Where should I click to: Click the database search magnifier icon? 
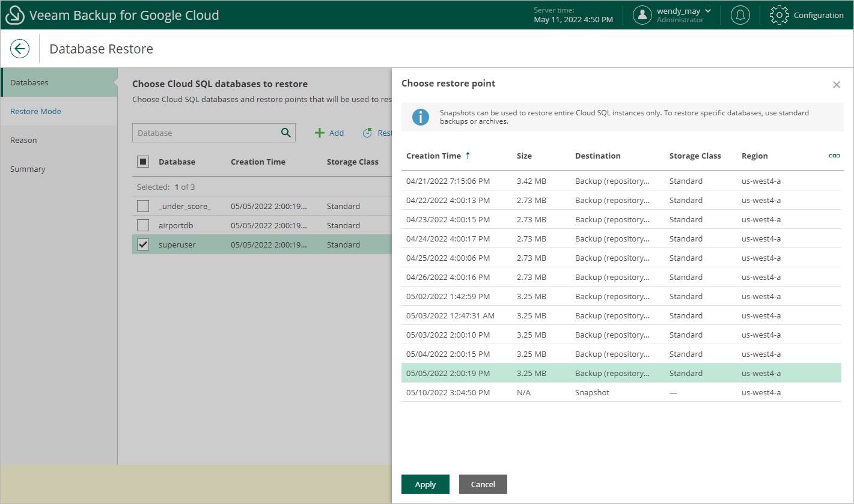(285, 133)
